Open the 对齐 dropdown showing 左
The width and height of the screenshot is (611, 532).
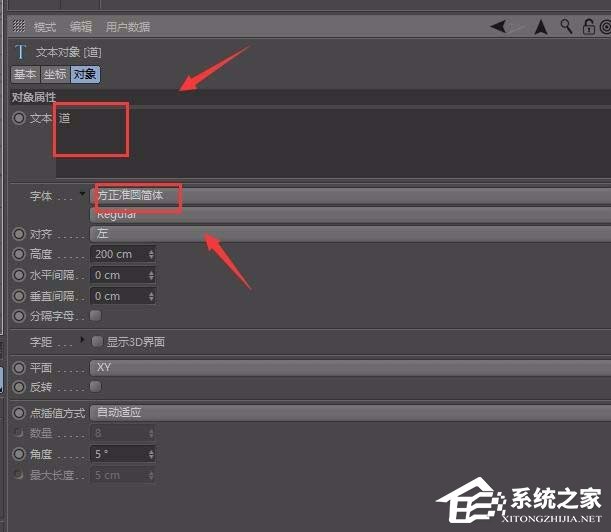(350, 234)
